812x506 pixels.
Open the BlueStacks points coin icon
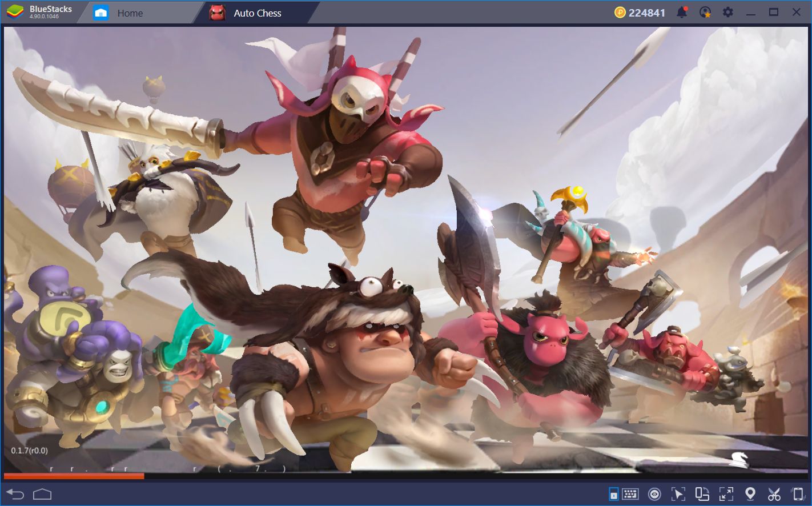[620, 13]
